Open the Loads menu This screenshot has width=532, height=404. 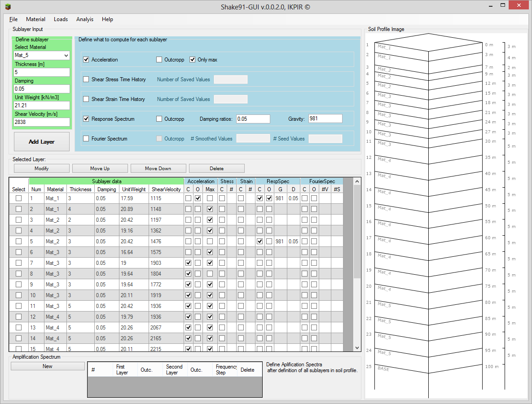pos(61,19)
